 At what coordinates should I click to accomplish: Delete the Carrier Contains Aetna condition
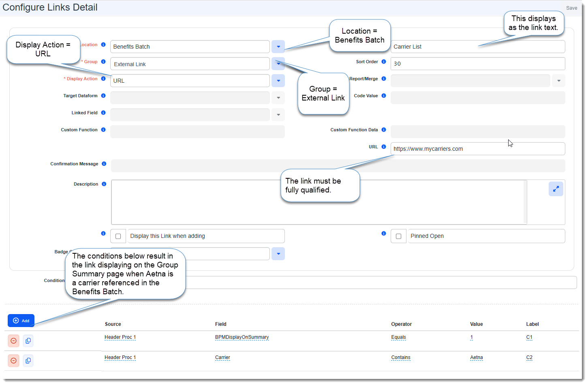point(13,361)
